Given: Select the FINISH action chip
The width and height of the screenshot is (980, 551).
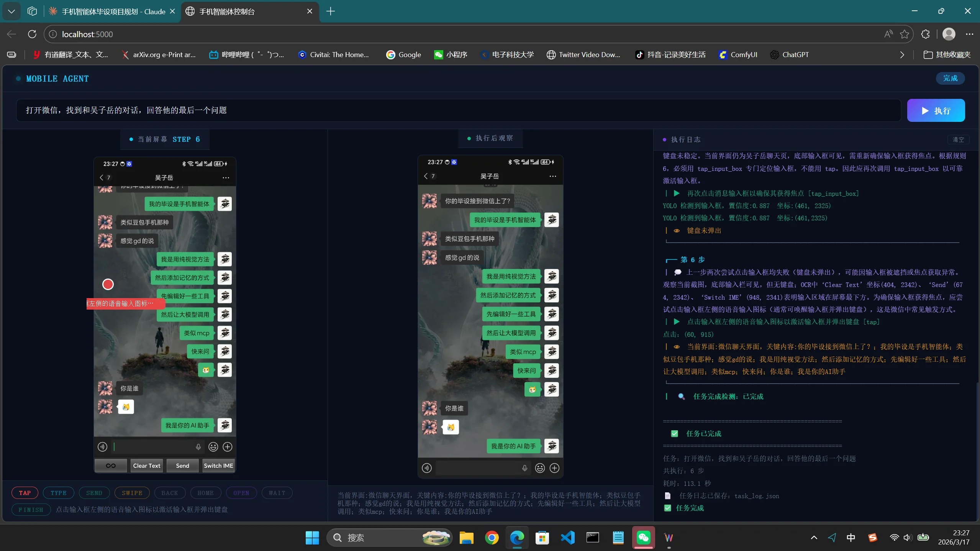Looking at the screenshot, I should 31,510.
